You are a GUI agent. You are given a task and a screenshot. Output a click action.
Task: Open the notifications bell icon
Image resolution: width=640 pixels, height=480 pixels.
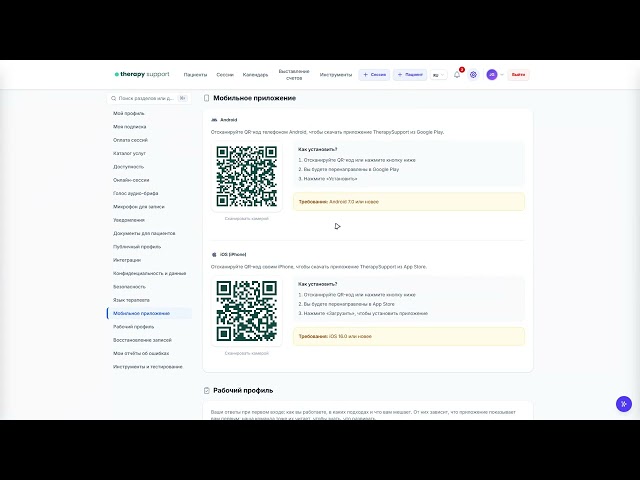tap(457, 75)
